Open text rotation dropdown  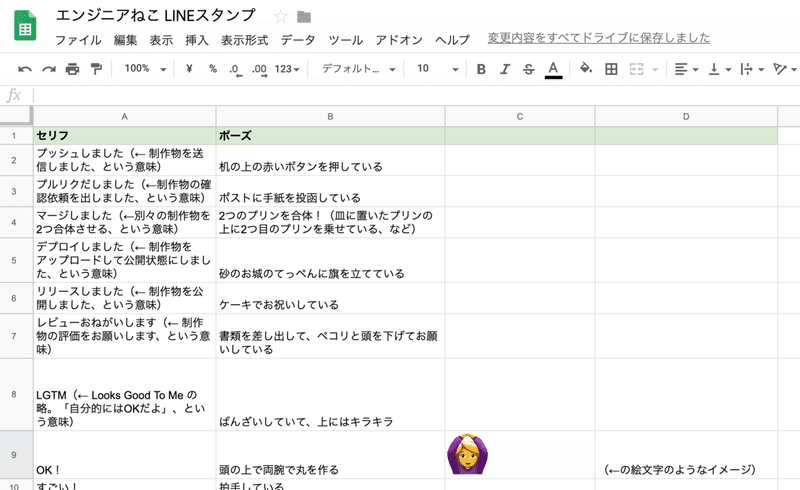coord(785,69)
